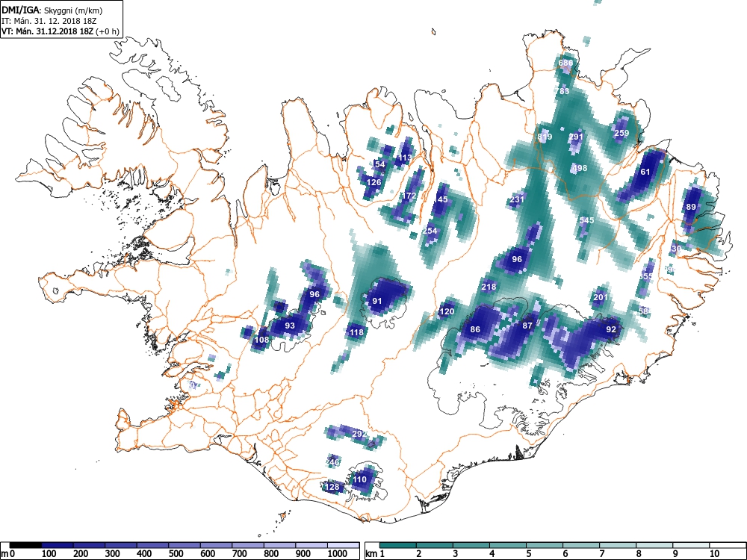Select the 246 visibility value
Screen dimensions: 747x560
(x=332, y=462)
